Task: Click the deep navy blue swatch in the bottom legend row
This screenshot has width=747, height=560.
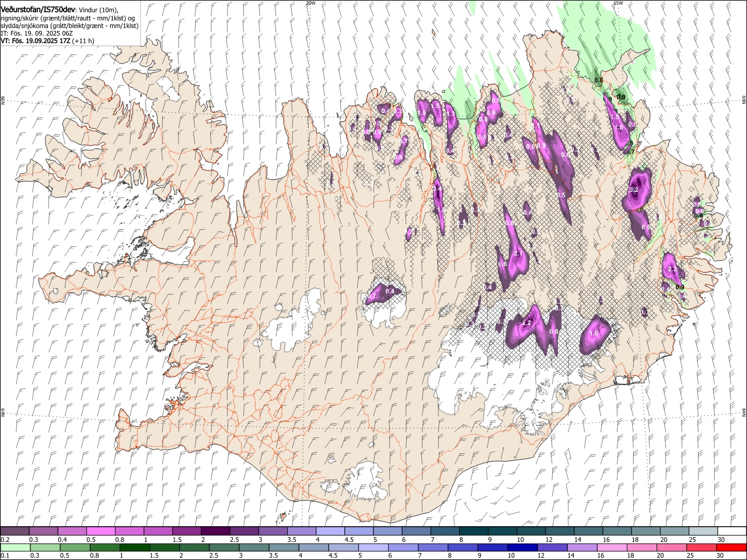Action: pyautogui.click(x=523, y=547)
